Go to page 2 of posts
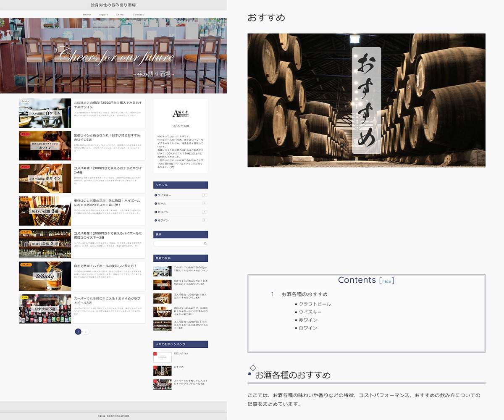Viewport: 504px width, 420px height. 86,332
